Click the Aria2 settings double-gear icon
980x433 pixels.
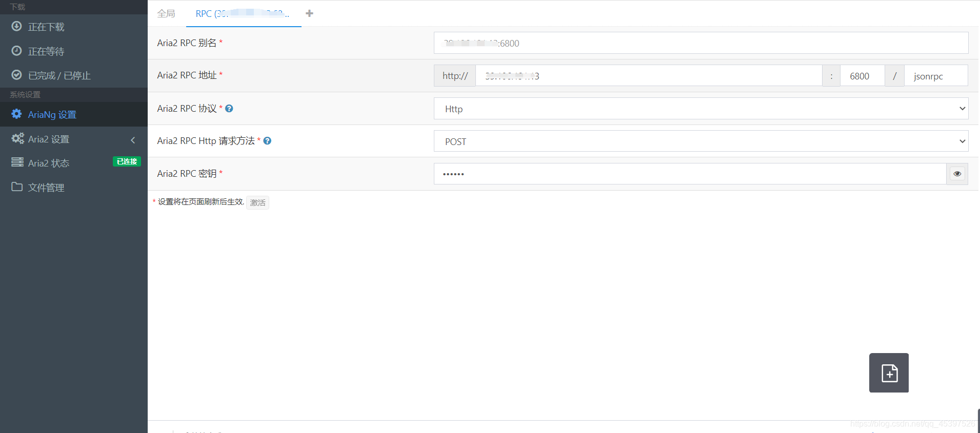click(17, 138)
